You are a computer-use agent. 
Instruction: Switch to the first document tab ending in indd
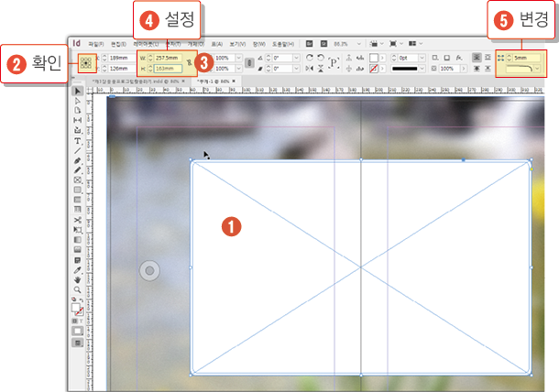[x=136, y=82]
